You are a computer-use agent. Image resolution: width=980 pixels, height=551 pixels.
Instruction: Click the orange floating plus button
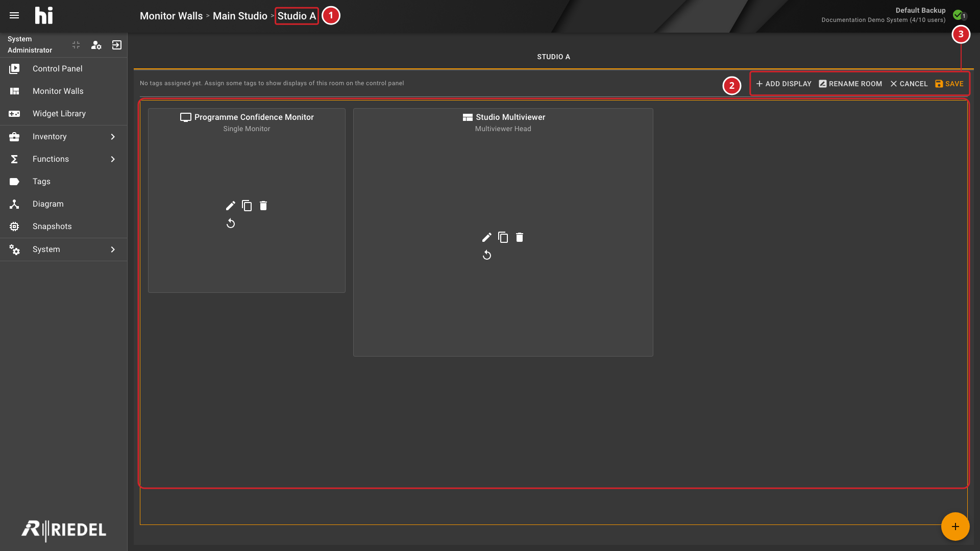click(955, 527)
